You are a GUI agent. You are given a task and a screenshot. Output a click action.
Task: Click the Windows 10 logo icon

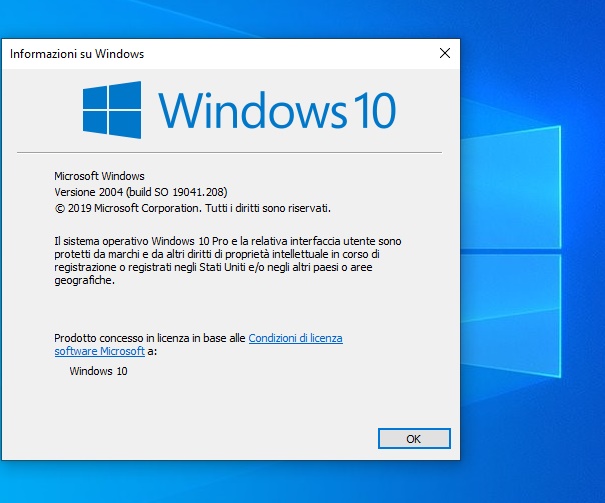click(112, 110)
